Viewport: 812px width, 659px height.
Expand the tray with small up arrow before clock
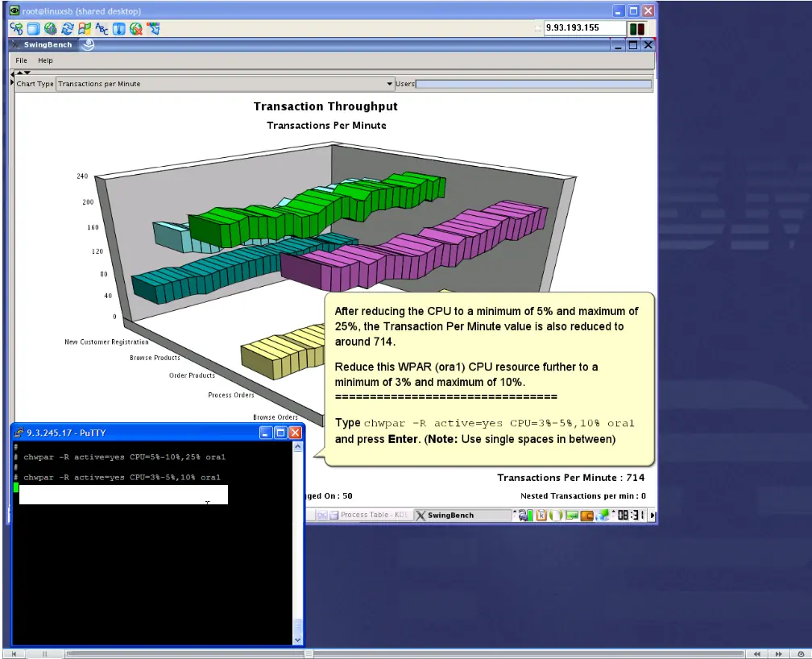click(x=614, y=512)
